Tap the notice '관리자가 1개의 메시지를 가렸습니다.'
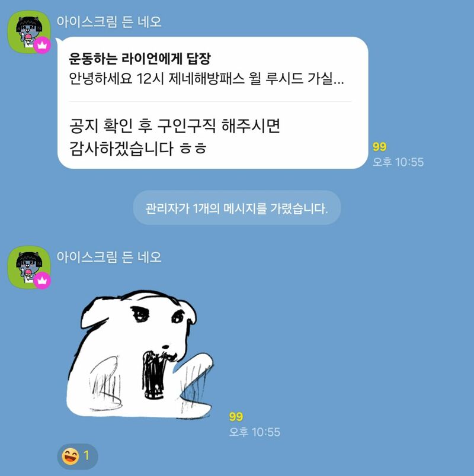This screenshot has height=476, width=474. point(237,208)
